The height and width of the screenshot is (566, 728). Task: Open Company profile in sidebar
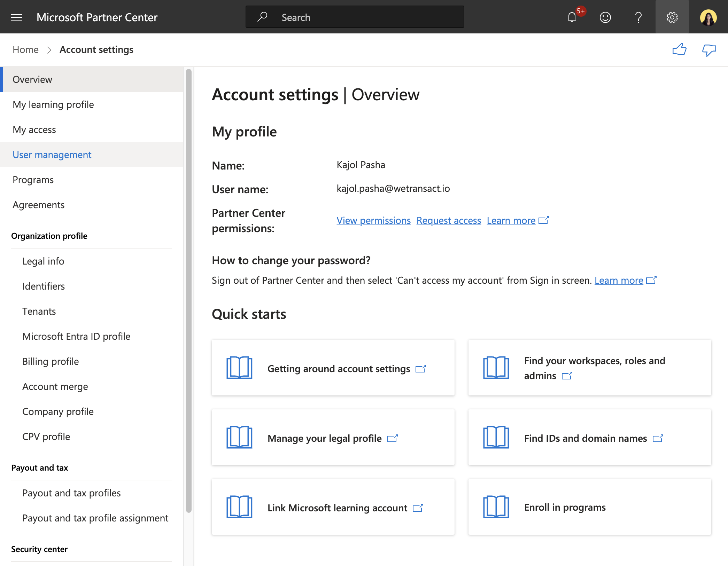(92, 411)
